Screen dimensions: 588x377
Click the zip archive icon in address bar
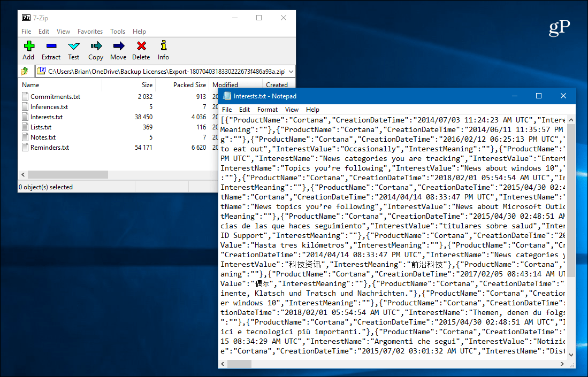click(x=42, y=71)
